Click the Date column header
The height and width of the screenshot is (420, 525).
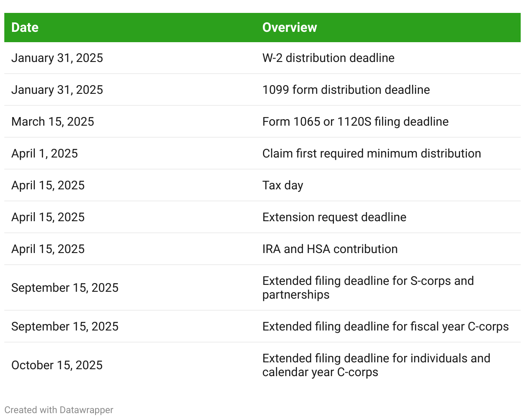click(x=25, y=28)
